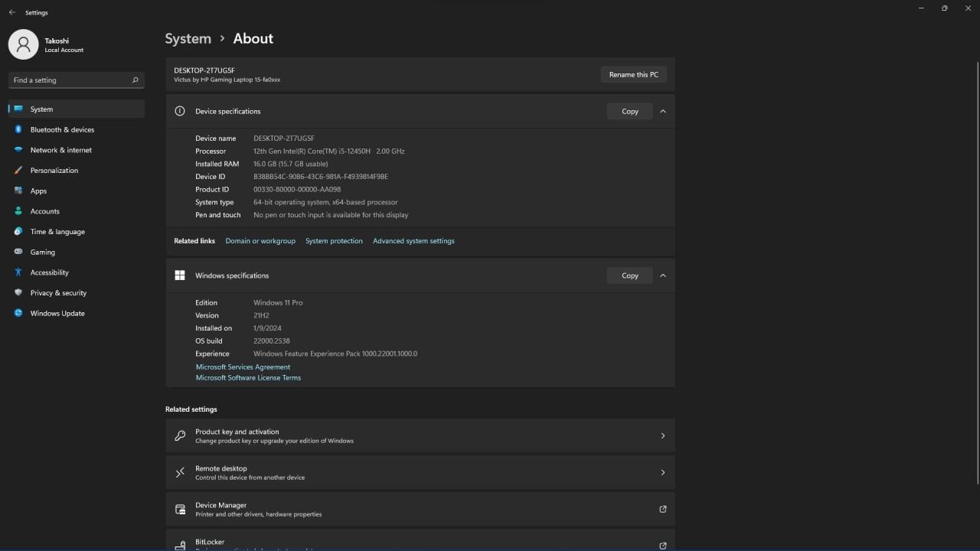Screen dimensions: 980x551
Task: Restore down the Settings window
Action: coord(944,8)
